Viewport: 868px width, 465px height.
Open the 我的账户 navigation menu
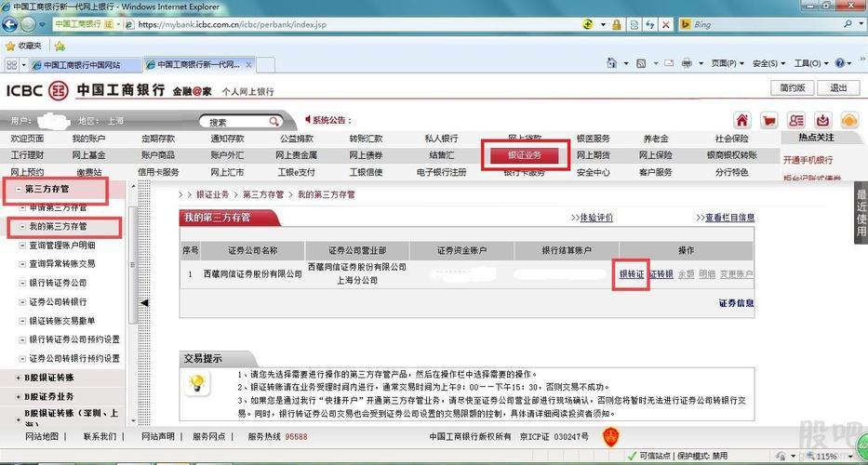click(x=88, y=139)
